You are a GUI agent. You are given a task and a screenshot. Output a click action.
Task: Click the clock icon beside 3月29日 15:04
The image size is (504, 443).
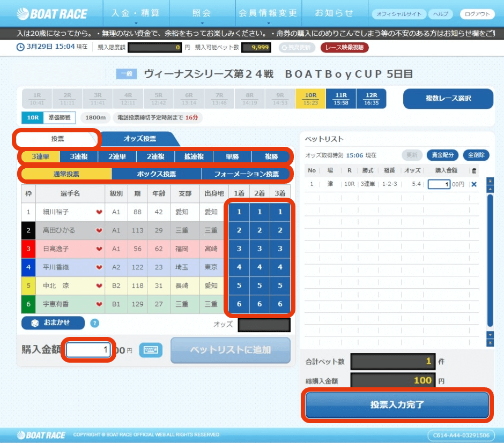point(20,47)
